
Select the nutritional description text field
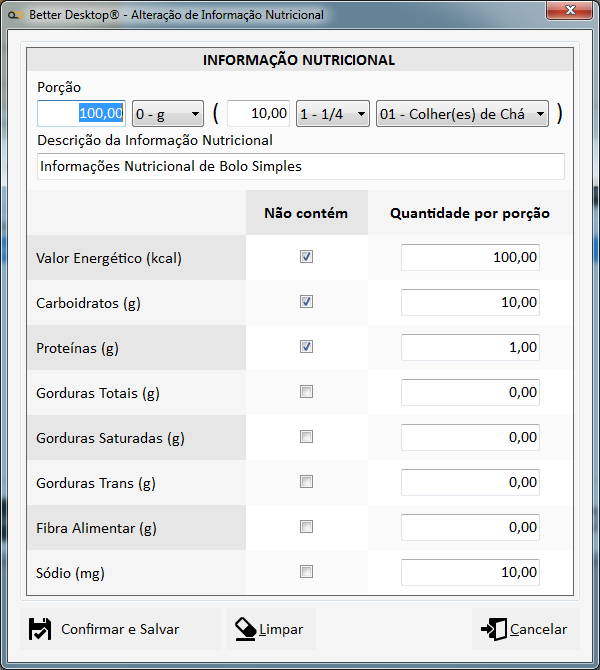300,166
